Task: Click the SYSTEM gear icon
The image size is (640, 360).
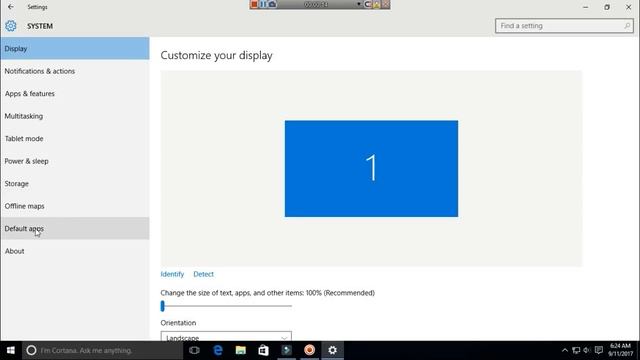Action: point(11,26)
